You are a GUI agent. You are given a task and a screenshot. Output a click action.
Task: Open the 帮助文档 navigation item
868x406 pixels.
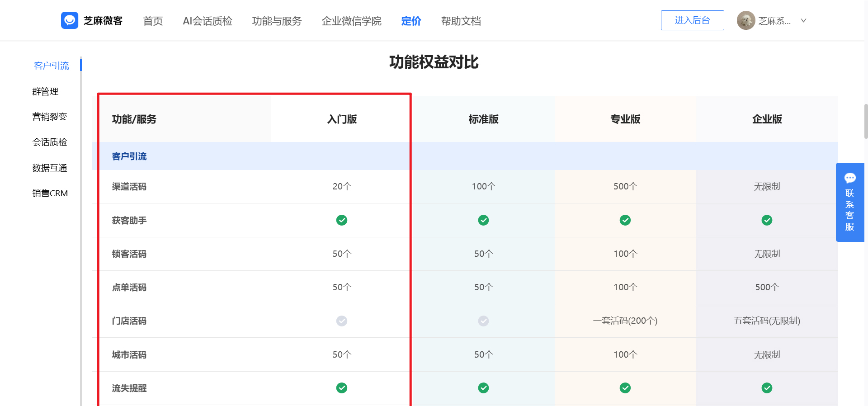click(461, 21)
